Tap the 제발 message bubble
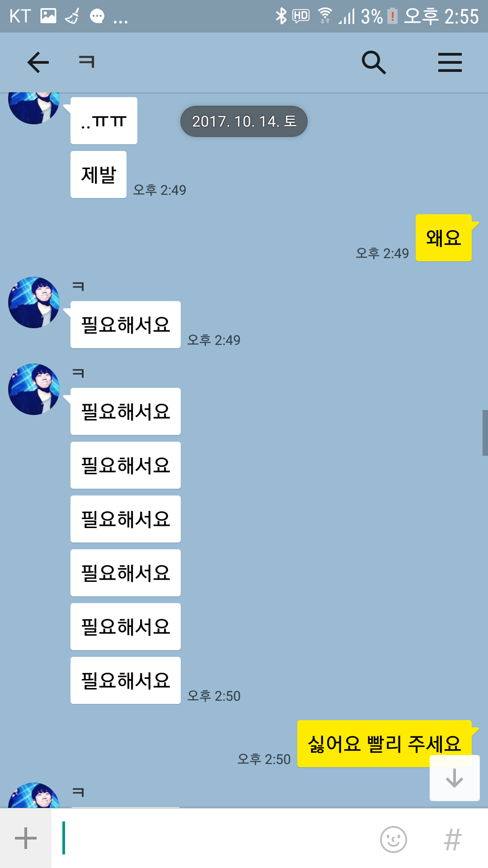The image size is (488, 868). pos(99,175)
